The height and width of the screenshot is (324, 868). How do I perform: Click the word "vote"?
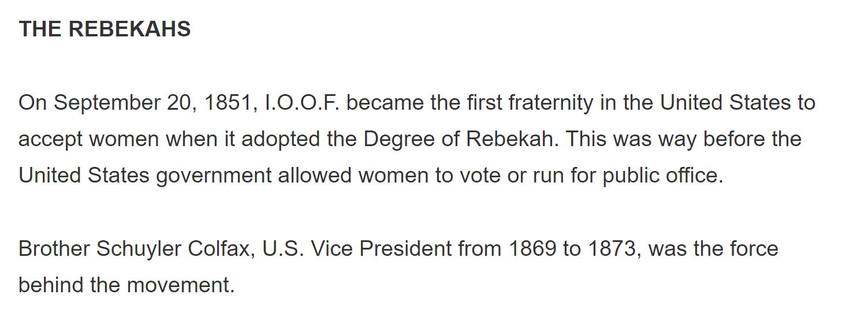click(480, 176)
